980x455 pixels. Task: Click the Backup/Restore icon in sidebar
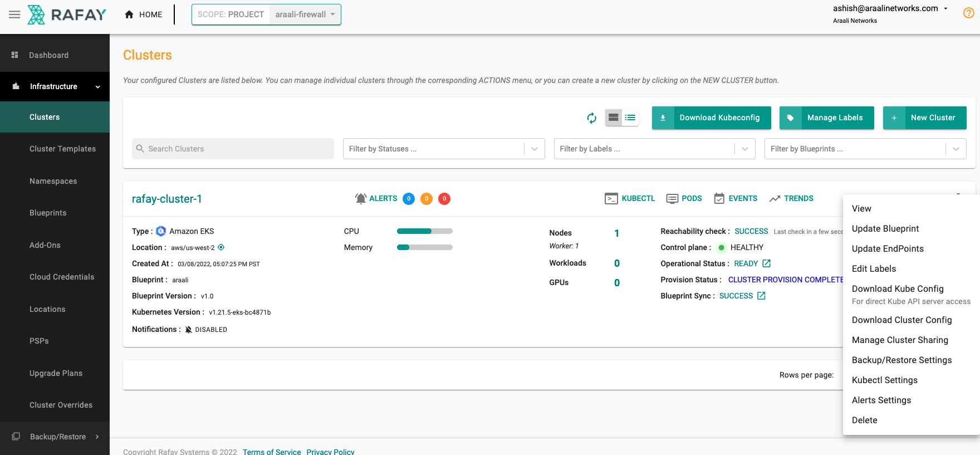(16, 437)
